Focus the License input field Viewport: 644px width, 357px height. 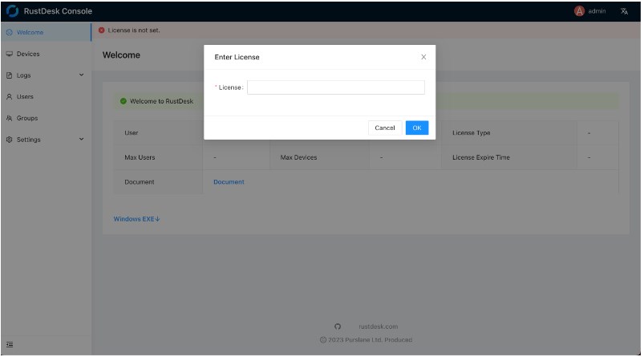[x=335, y=87]
